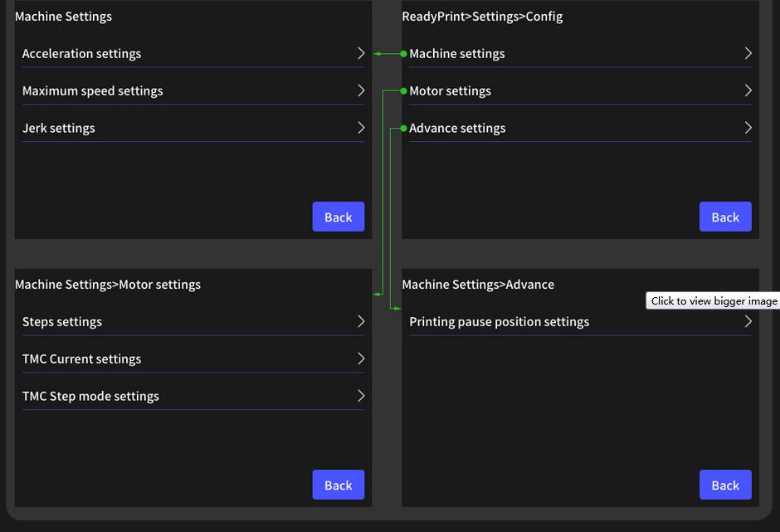Select the TMC Current settings entry
This screenshot has width=780, height=532.
81,359
